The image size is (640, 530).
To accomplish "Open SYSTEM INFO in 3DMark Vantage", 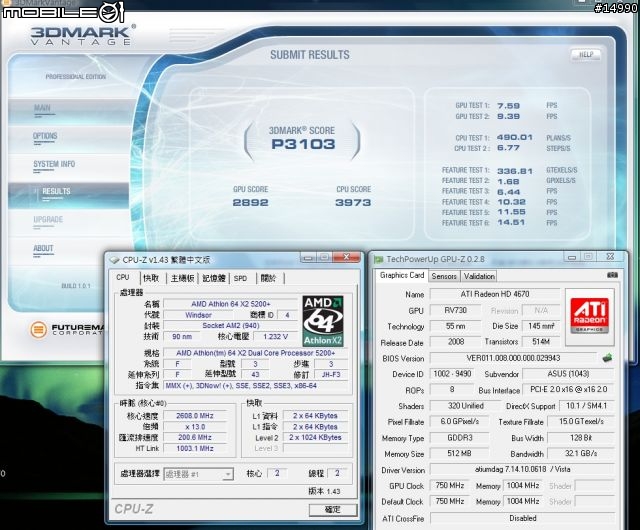I will [x=54, y=164].
